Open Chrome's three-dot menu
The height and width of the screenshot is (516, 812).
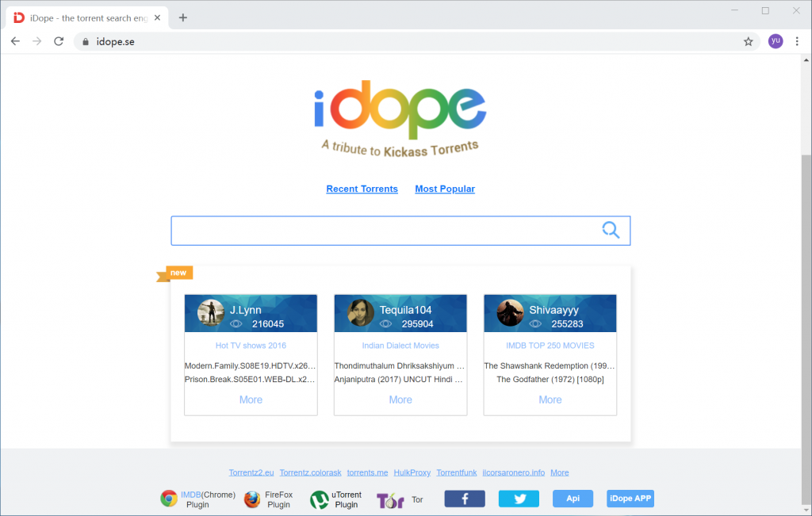[x=797, y=41]
